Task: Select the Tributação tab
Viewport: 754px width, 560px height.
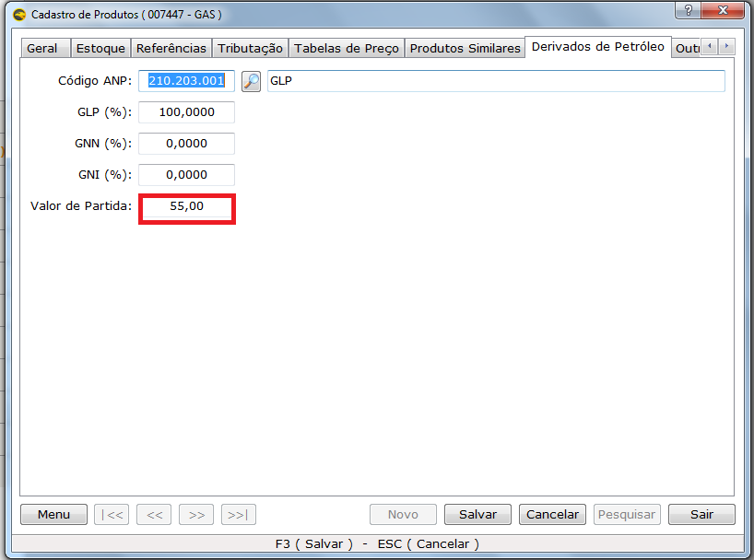Action: (250, 48)
